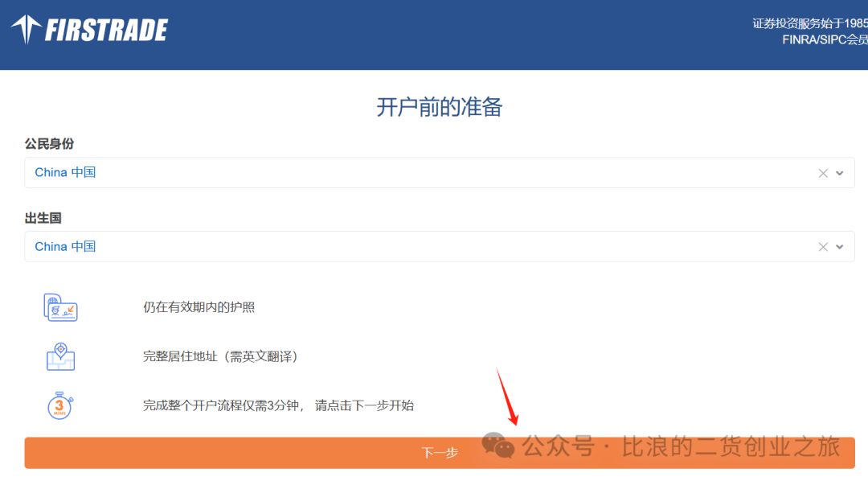
Task: Click the 公民身份 field label
Action: 49,144
